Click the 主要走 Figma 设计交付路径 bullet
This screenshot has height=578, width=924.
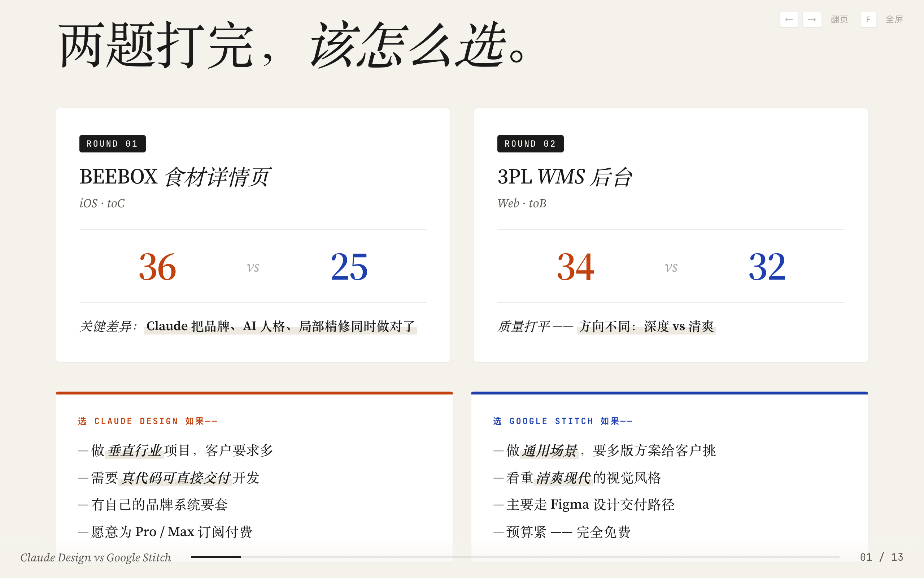pyautogui.click(x=584, y=505)
